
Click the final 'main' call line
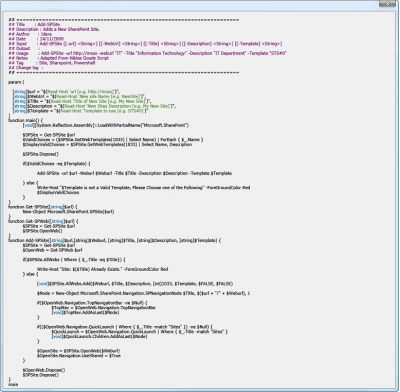[x=13, y=384]
